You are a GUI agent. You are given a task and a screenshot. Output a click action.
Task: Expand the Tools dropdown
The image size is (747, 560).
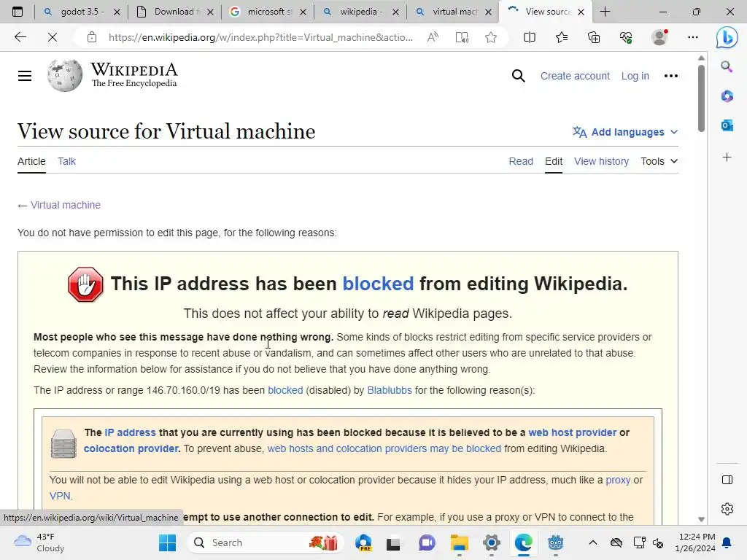coord(659,161)
